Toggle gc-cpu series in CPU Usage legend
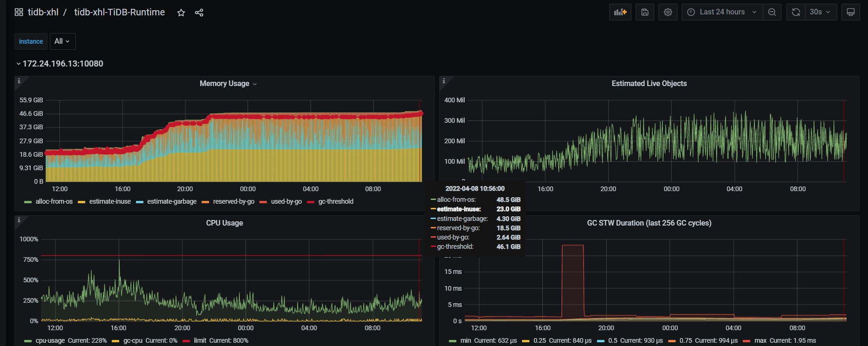868x346 pixels. (133, 340)
